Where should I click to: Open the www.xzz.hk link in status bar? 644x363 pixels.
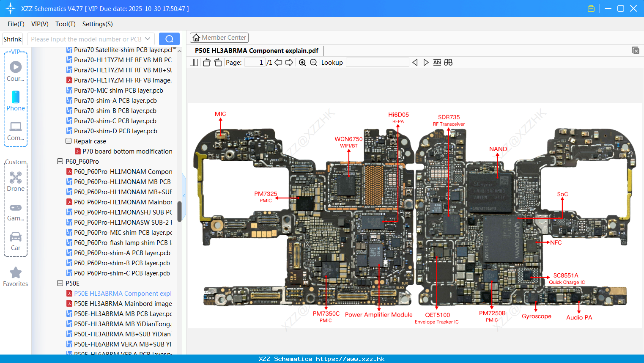click(350, 359)
